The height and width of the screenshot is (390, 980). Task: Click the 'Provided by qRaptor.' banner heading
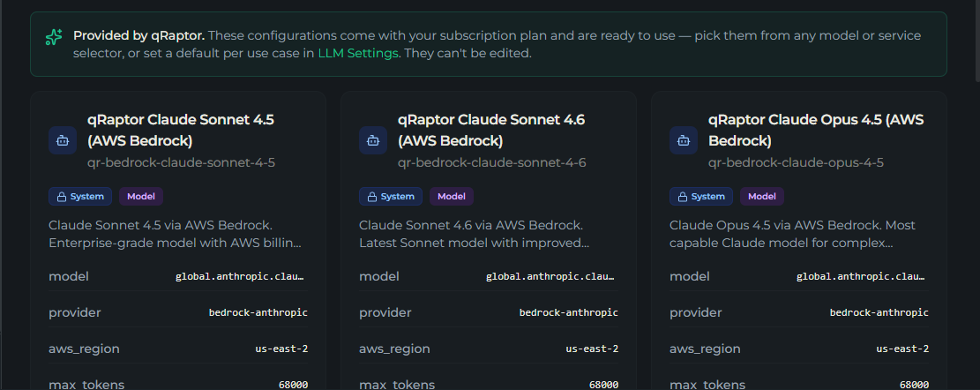tap(138, 35)
